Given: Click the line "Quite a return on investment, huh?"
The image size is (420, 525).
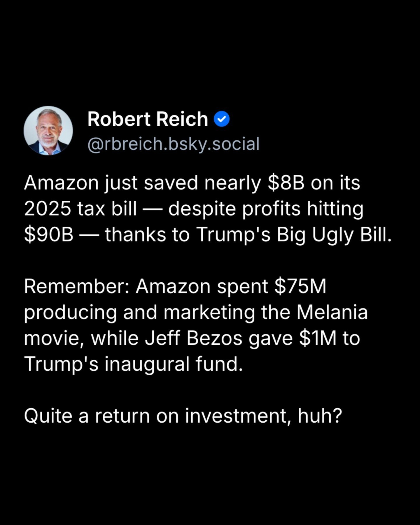Looking at the screenshot, I should [x=183, y=416].
